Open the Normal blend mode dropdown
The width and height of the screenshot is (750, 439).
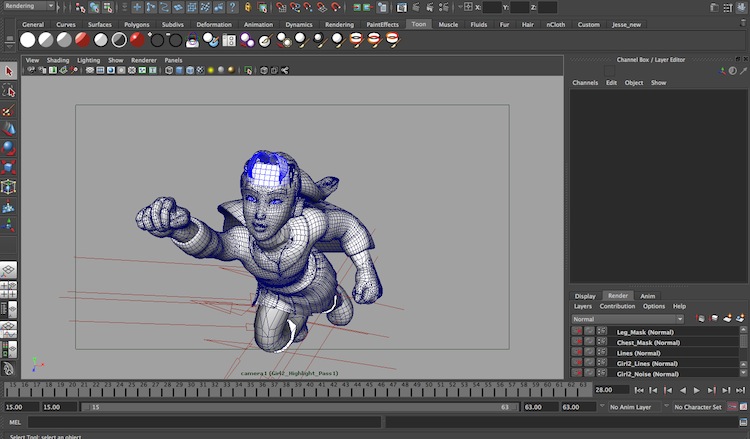(x=627, y=319)
